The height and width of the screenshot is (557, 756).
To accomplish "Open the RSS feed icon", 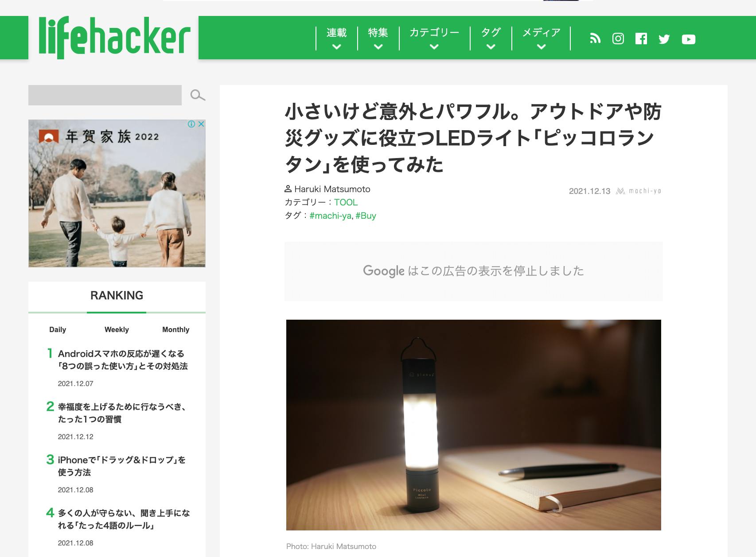I will pos(595,39).
